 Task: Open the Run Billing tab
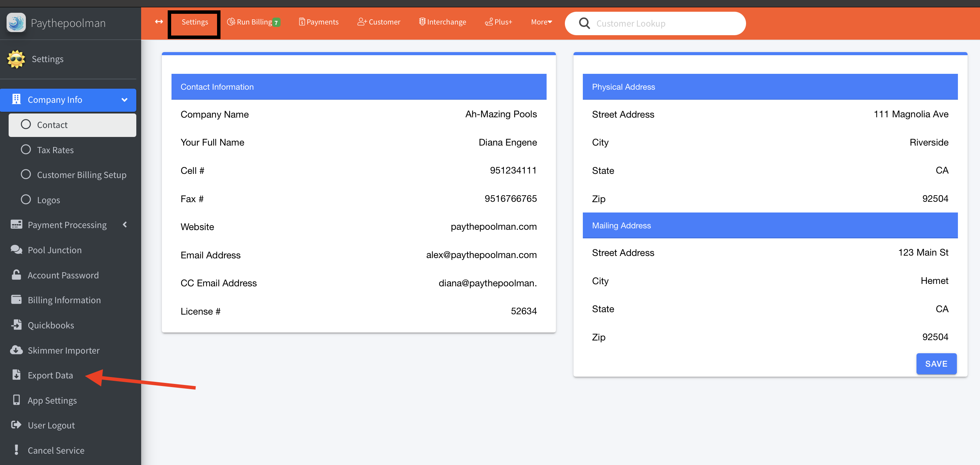[x=253, y=22]
